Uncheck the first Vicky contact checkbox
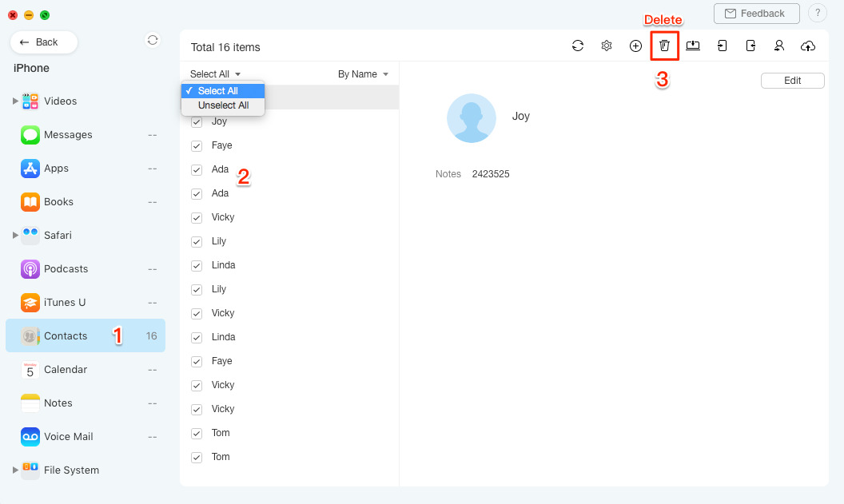The width and height of the screenshot is (844, 504). point(197,218)
